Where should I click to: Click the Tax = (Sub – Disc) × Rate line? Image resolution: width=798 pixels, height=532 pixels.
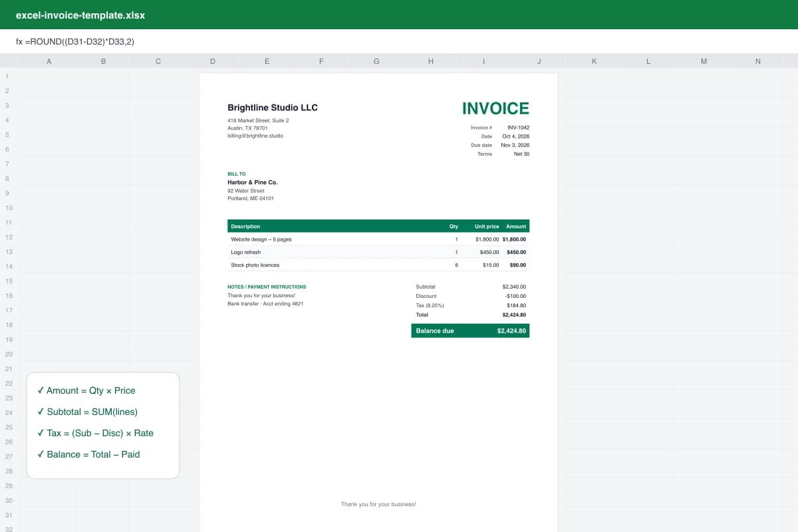[96, 433]
